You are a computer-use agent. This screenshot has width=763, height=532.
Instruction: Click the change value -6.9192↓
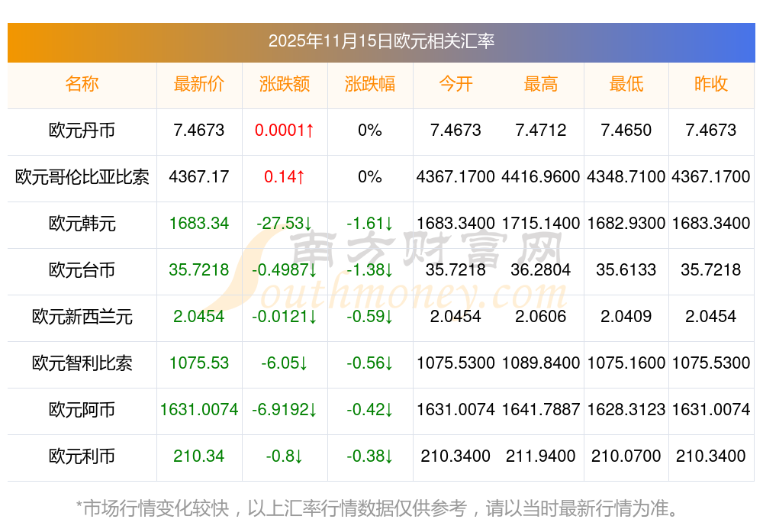(x=284, y=409)
